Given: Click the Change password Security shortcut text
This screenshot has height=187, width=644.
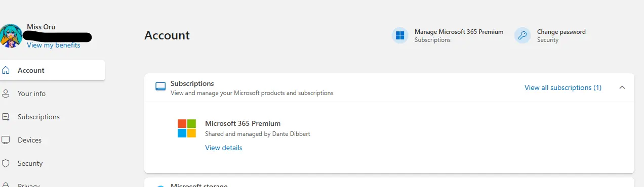Looking at the screenshot, I should click(561, 35).
